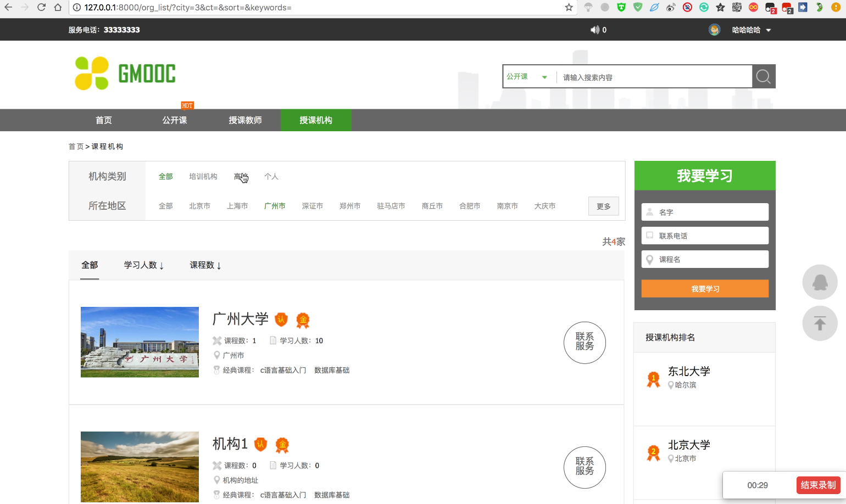
Task: Bookmark the page with the star icon
Action: pyautogui.click(x=569, y=8)
